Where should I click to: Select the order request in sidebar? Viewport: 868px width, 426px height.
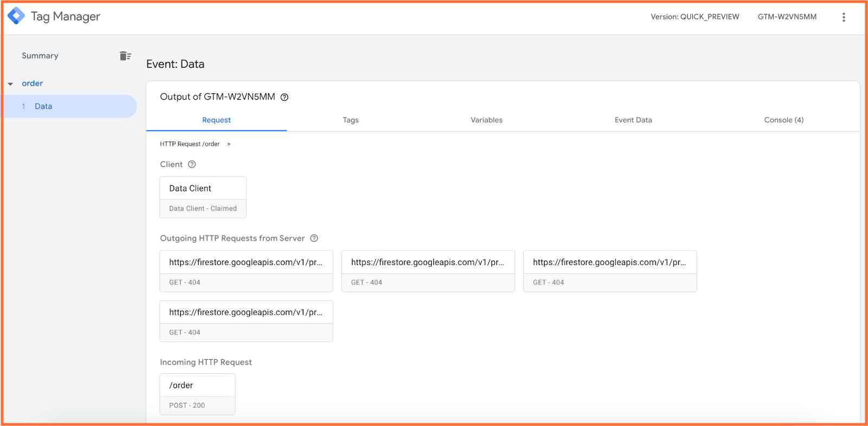(x=33, y=83)
